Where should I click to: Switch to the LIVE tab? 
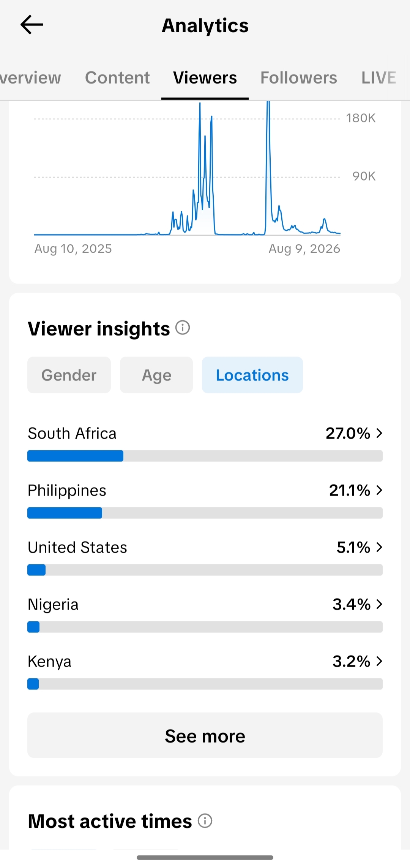[379, 78]
